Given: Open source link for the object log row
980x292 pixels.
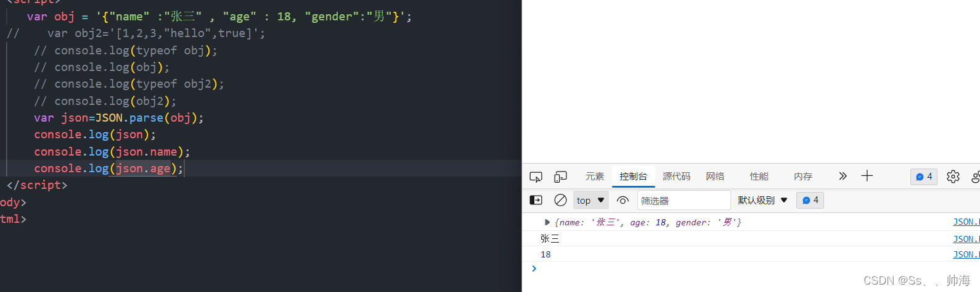Looking at the screenshot, I should point(966,222).
